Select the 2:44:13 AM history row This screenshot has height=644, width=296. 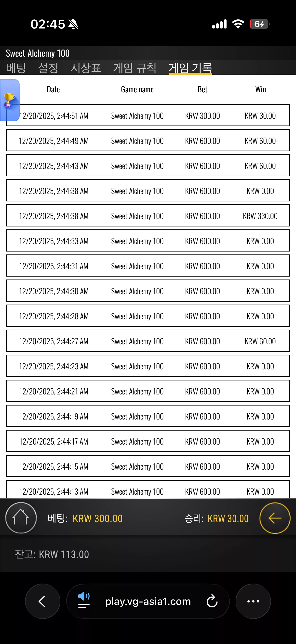(148, 490)
